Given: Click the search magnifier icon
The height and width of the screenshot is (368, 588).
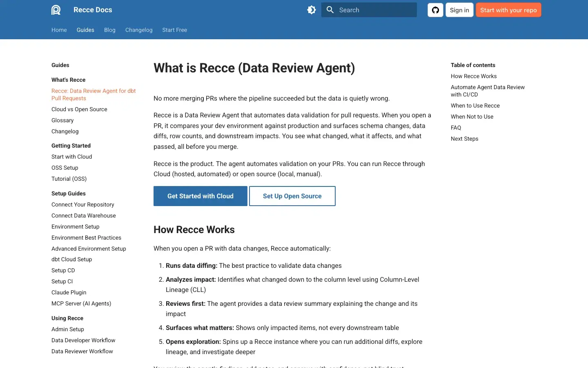Looking at the screenshot, I should click(330, 10).
